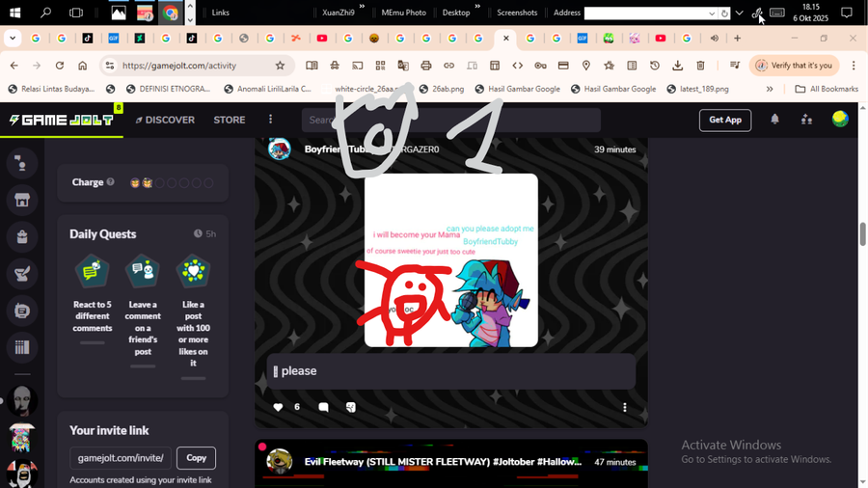Switch to the green frog icon tab
The height and width of the screenshot is (488, 868).
pos(609,39)
